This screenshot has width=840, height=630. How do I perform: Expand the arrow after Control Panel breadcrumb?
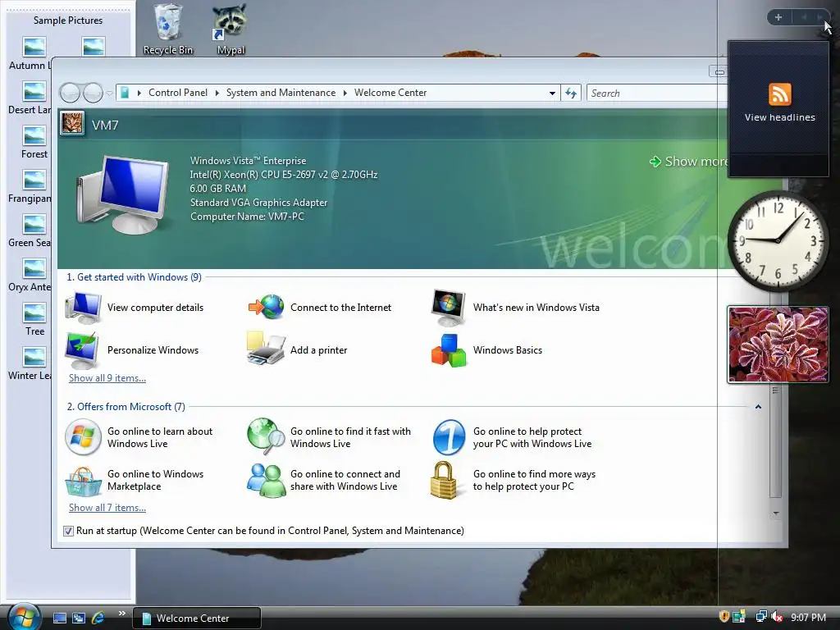(217, 93)
